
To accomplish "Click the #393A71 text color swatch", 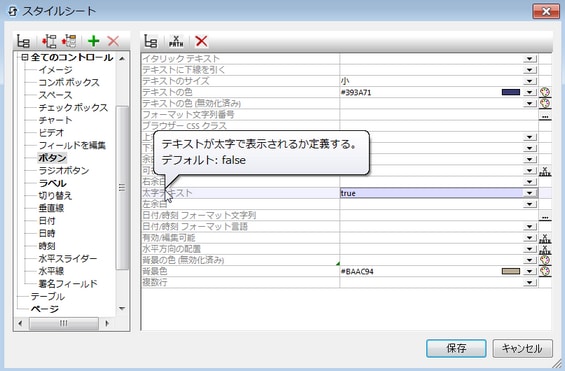I will click(x=511, y=92).
